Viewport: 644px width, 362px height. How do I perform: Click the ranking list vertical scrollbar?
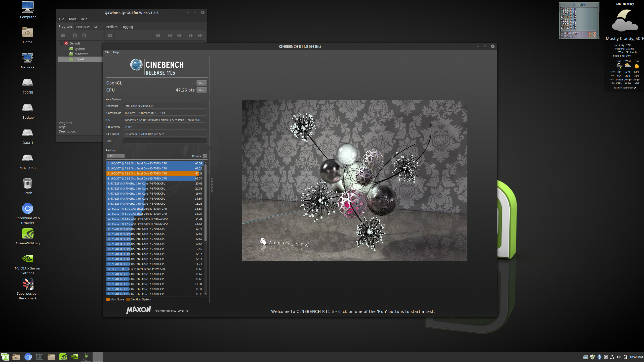[x=206, y=202]
